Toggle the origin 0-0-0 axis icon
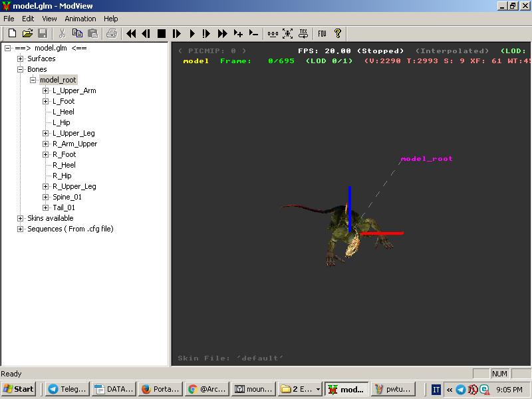Image resolution: width=532 pixels, height=399 pixels. coord(273,33)
